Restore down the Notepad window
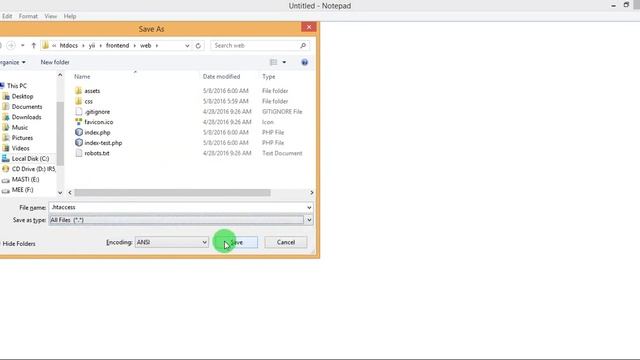 626,5
